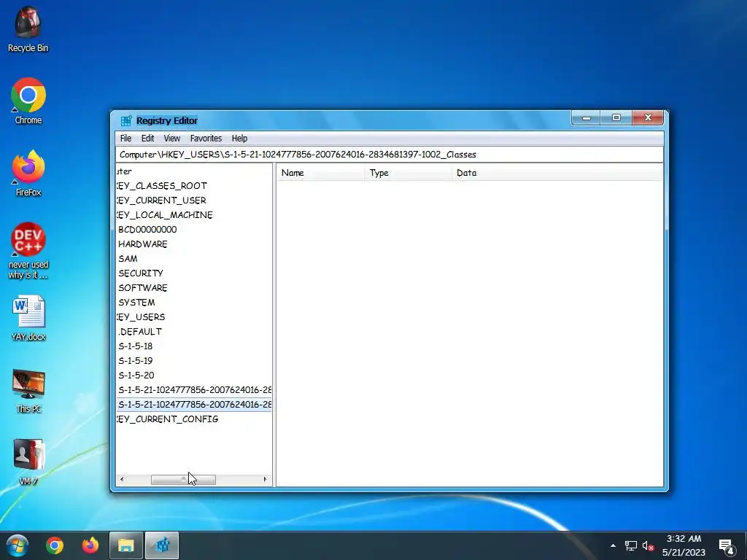747x560 pixels.
Task: Select the HKEY_CLASSES_ROOT key
Action: pyautogui.click(x=161, y=186)
